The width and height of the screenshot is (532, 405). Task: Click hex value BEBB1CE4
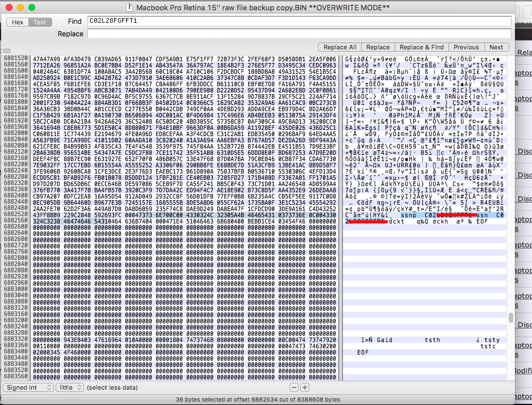(261, 221)
